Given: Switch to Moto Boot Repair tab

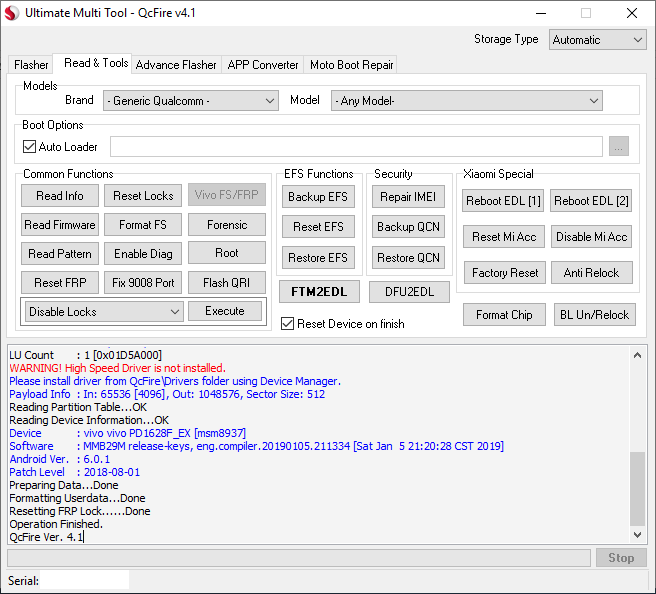Looking at the screenshot, I should tap(351, 65).
